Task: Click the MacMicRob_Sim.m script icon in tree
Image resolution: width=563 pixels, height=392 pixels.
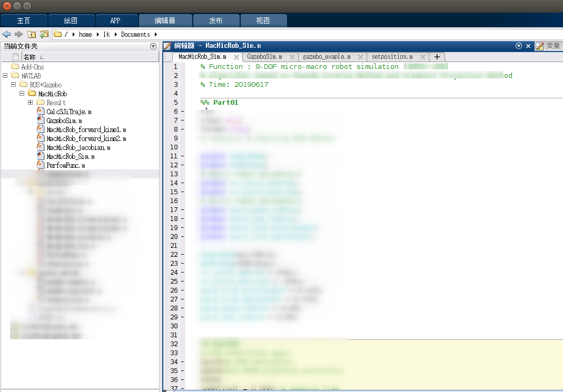Action: click(40, 156)
